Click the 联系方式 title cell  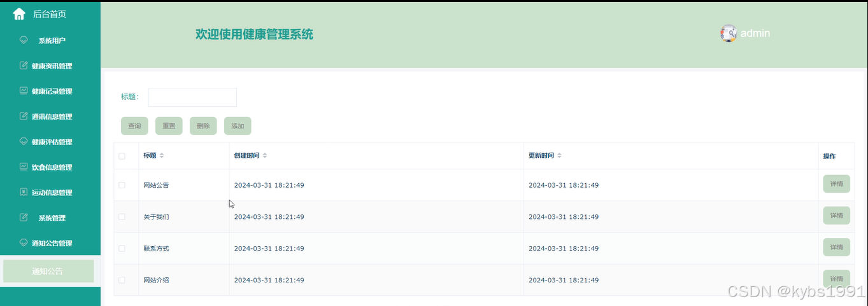click(x=156, y=249)
